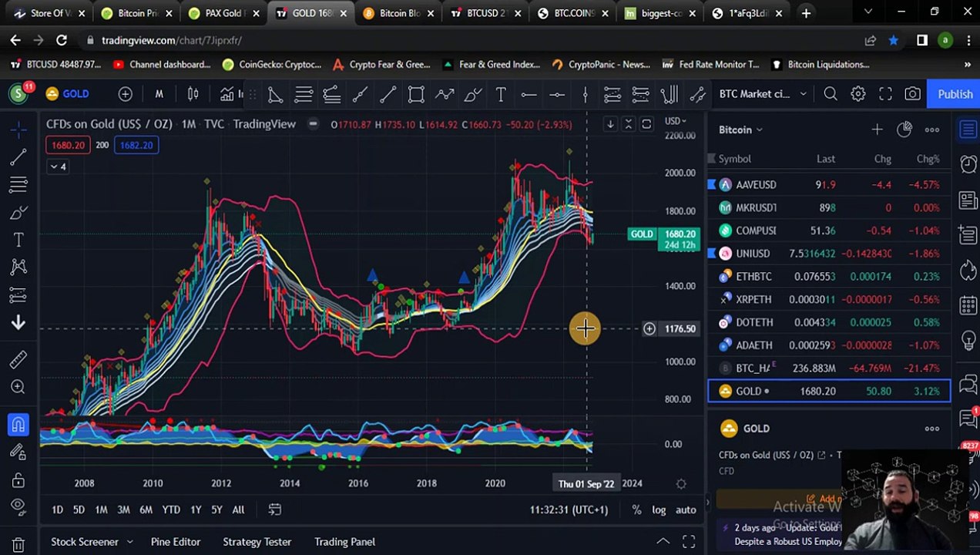Select the ETHBTC watchlist row
Image resolution: width=980 pixels, height=555 pixels.
[x=829, y=276]
